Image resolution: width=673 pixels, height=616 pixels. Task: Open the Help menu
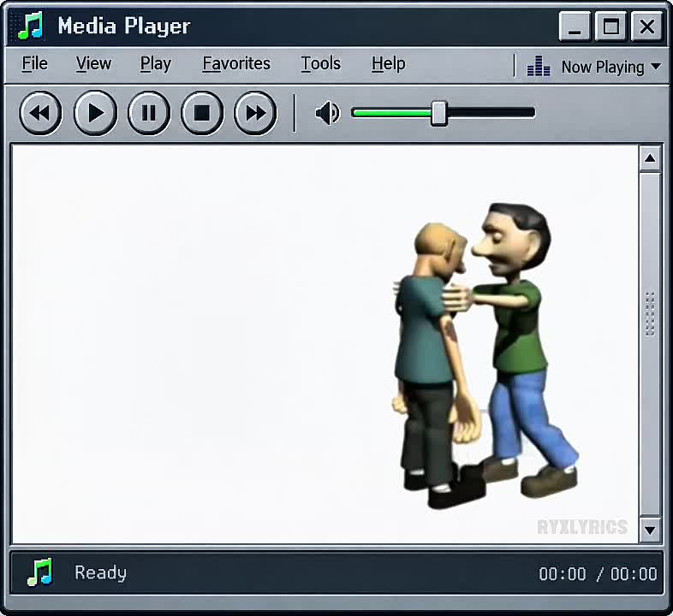click(x=389, y=64)
